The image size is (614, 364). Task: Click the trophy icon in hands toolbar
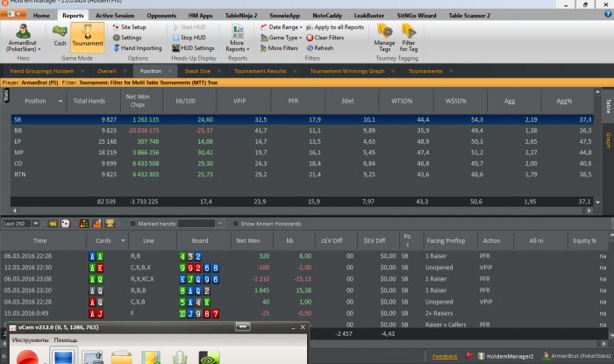pyautogui.click(x=110, y=224)
